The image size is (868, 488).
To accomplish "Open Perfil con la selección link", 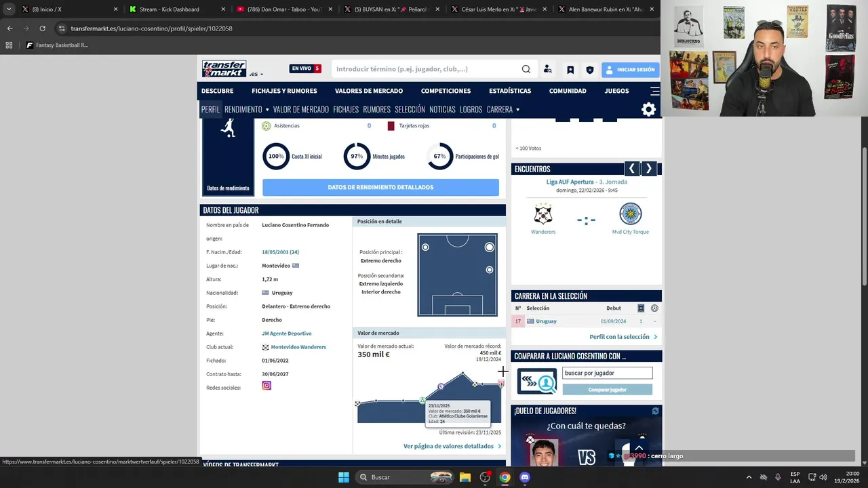I will pyautogui.click(x=623, y=336).
